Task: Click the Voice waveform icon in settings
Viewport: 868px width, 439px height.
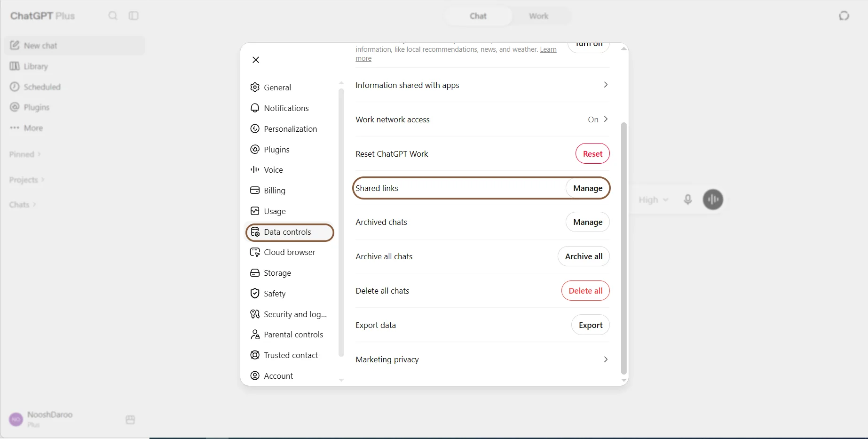Action: point(255,169)
